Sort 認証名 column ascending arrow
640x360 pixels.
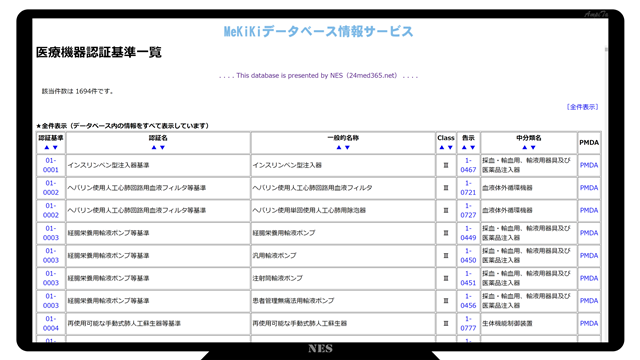(154, 147)
